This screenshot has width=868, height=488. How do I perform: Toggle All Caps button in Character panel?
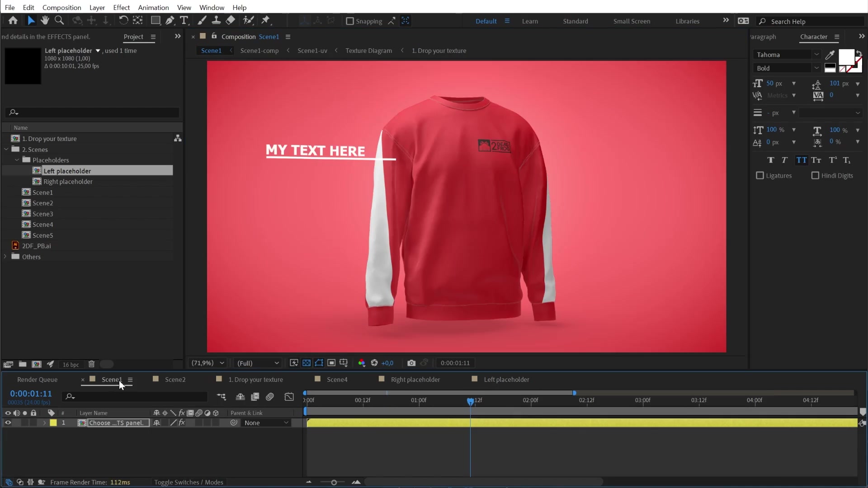(801, 160)
